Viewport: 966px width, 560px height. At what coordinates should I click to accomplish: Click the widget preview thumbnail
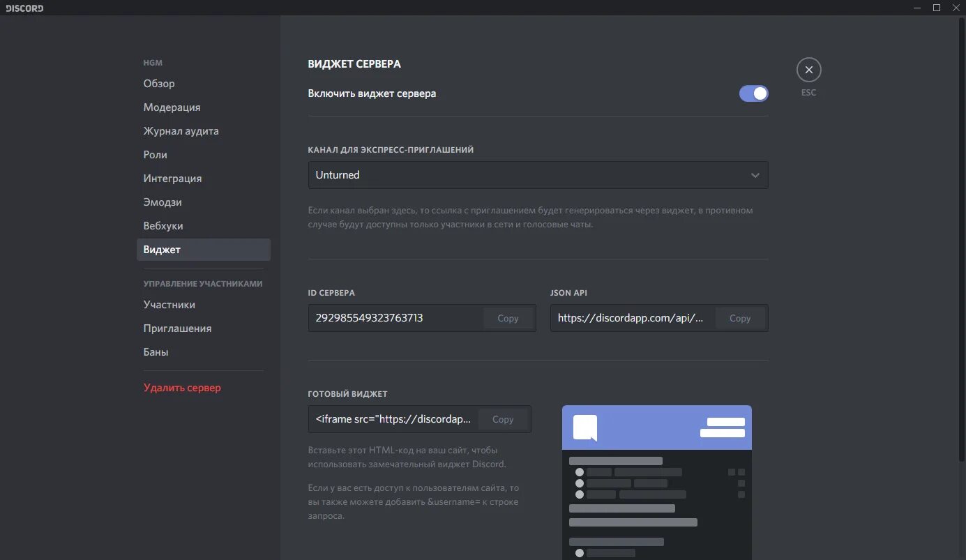tap(657, 483)
